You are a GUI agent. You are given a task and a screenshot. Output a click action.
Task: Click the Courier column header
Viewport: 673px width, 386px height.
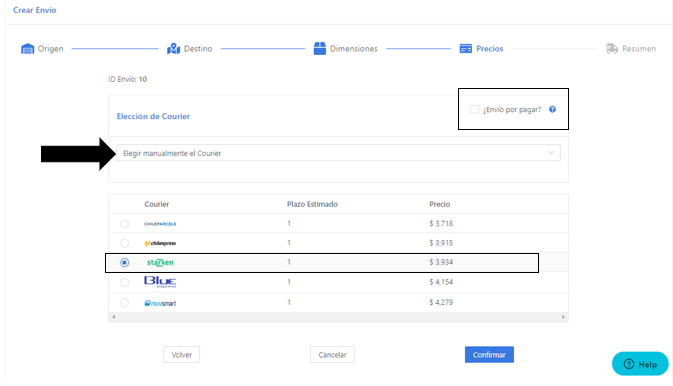tap(157, 204)
